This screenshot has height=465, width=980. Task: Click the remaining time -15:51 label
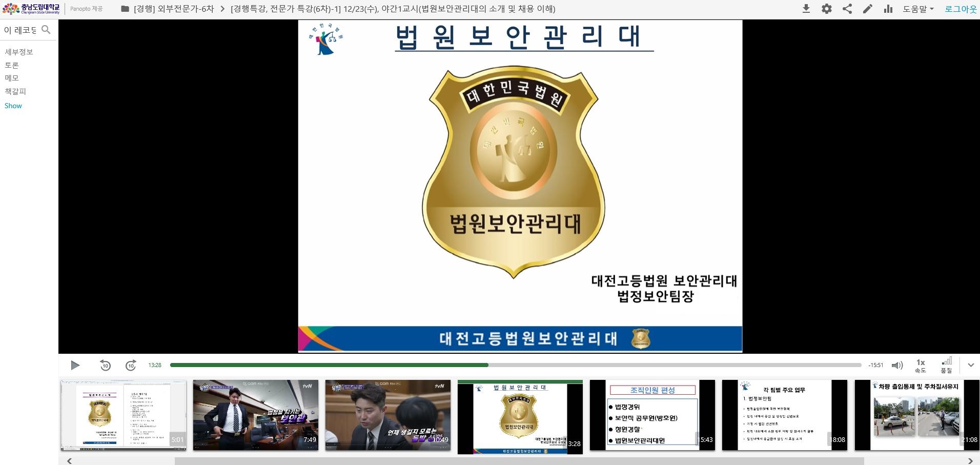point(876,365)
